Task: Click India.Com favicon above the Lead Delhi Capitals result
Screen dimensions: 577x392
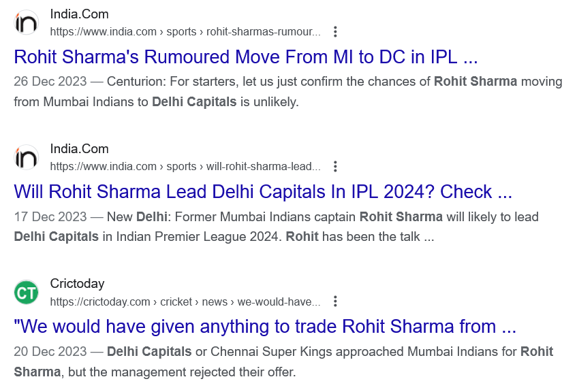Action: (27, 157)
